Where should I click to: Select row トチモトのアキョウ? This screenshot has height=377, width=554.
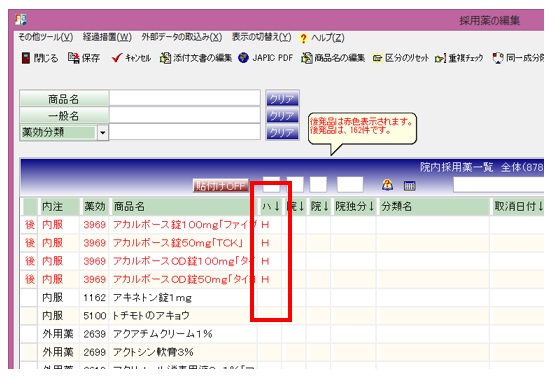282,316
